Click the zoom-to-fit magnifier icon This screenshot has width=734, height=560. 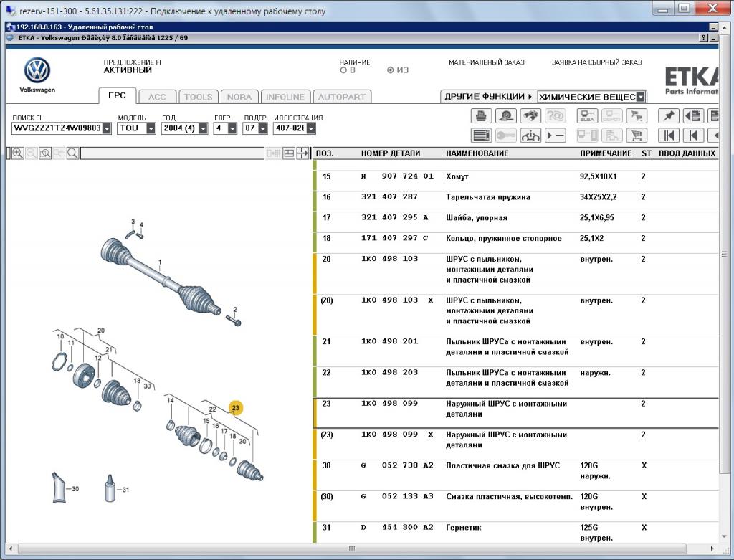click(45, 153)
